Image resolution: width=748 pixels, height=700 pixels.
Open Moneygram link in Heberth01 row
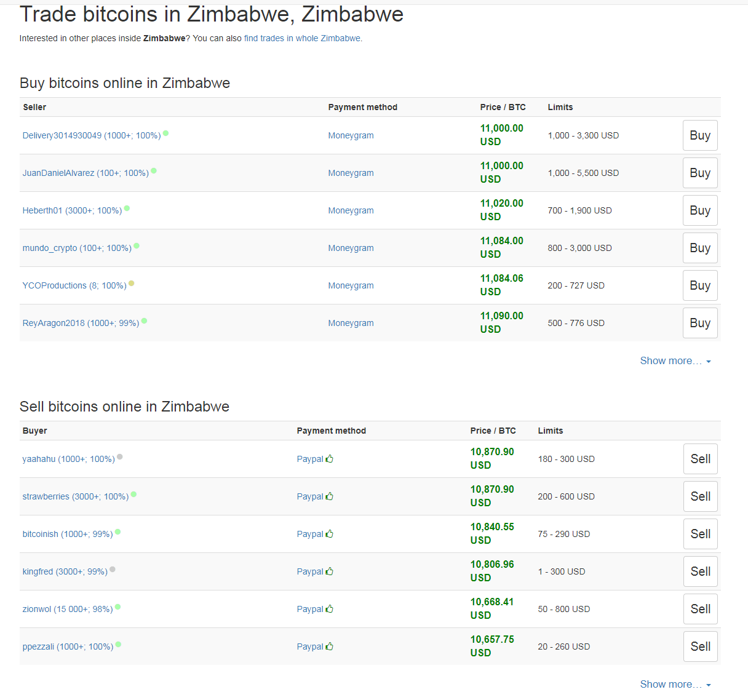click(x=351, y=210)
